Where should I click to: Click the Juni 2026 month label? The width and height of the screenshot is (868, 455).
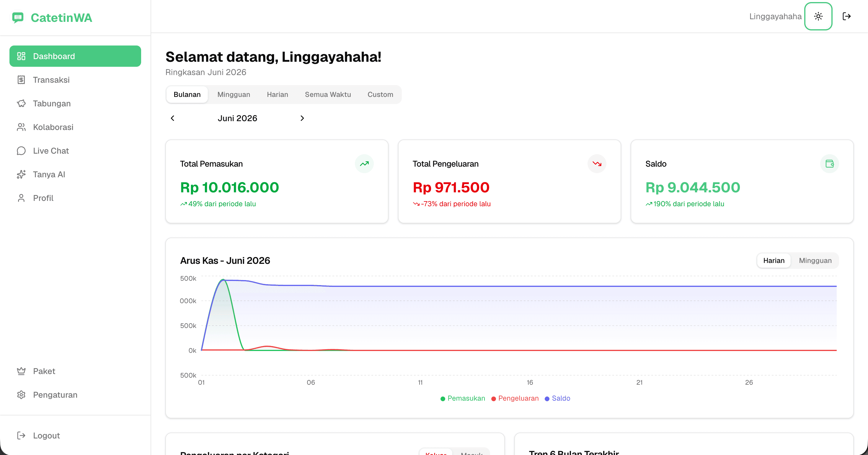(x=237, y=118)
